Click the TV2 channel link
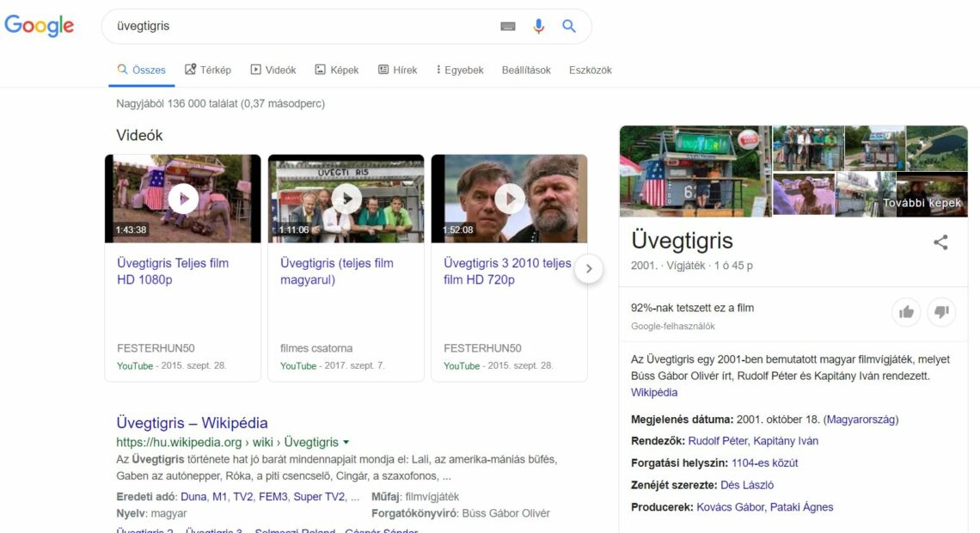The height and width of the screenshot is (533, 980). coord(243,497)
